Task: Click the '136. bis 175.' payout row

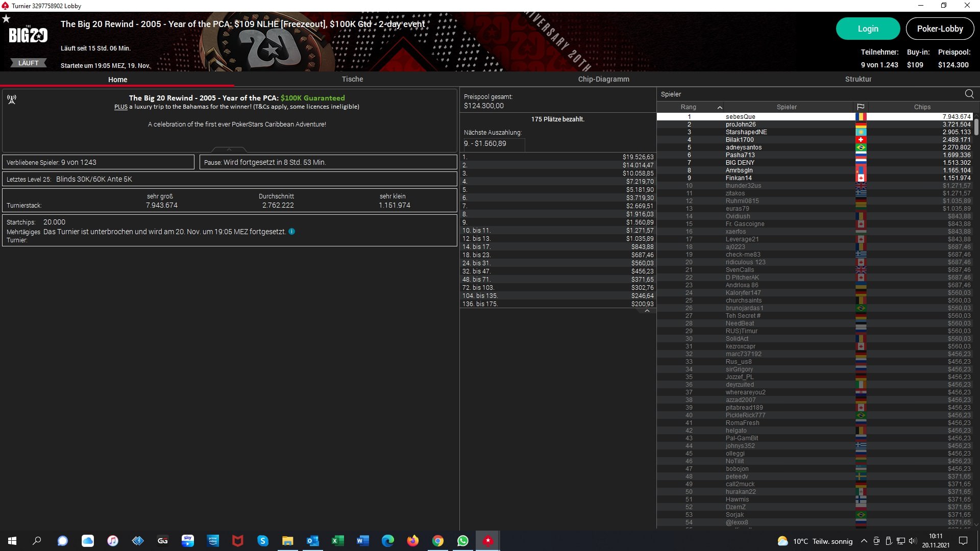Action: point(558,304)
